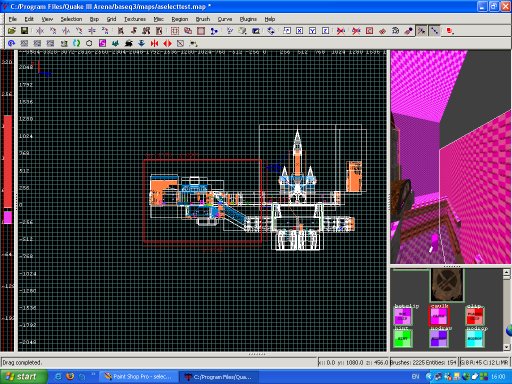Click the Select Partial Tall icon

click(146, 31)
